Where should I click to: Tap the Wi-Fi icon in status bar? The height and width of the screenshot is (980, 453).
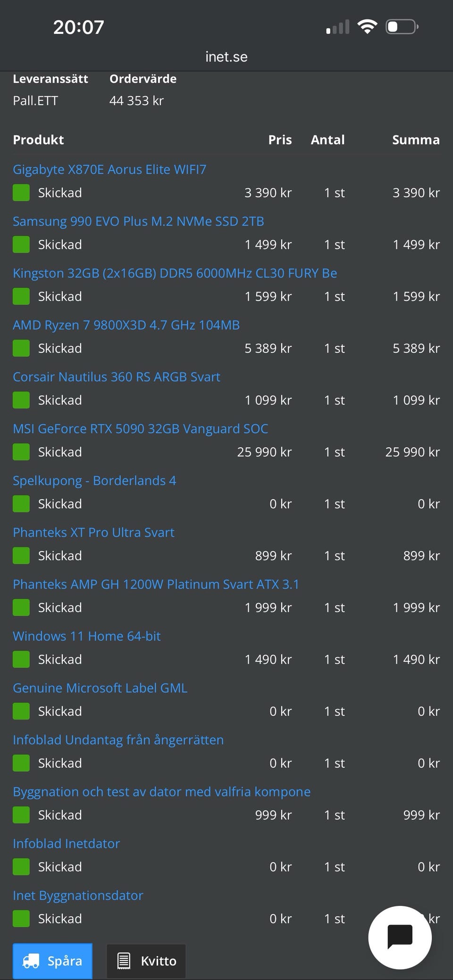(x=367, y=26)
